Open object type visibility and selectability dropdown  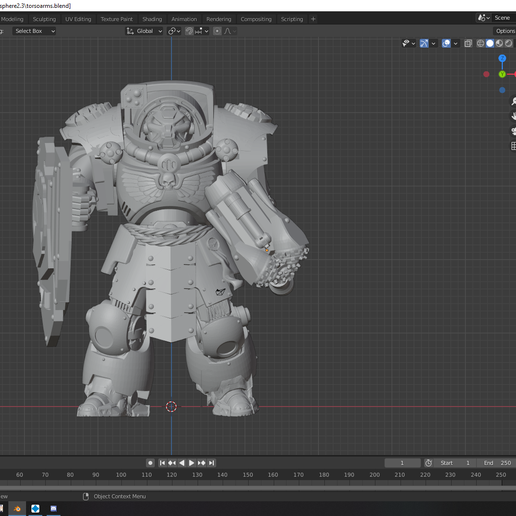(x=409, y=43)
